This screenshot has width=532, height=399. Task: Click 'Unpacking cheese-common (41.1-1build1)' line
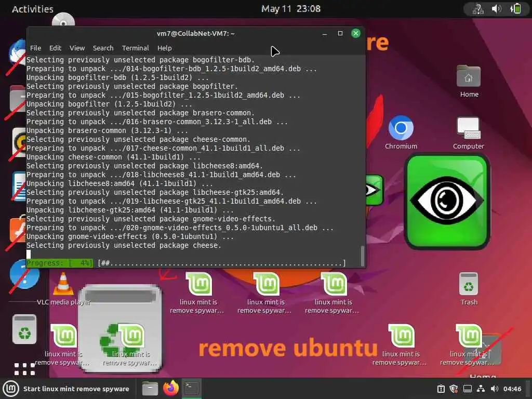point(113,157)
